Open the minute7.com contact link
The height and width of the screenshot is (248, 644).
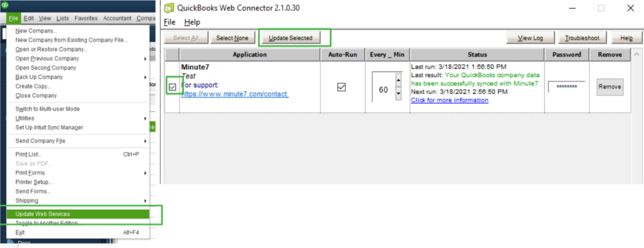coord(235,94)
